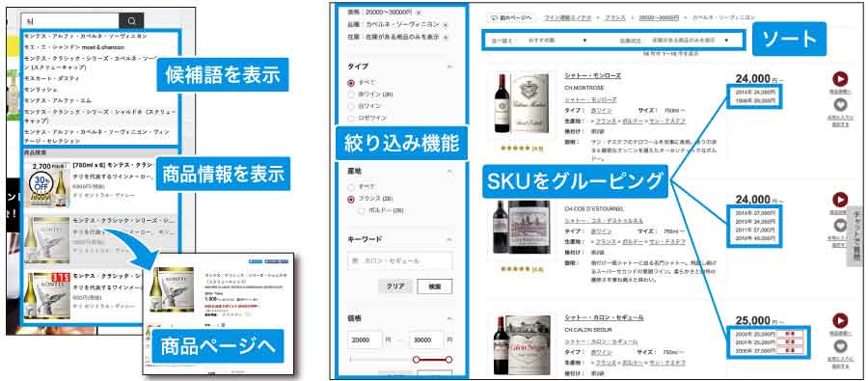Click red arrow icon for Calon Ségur
This screenshot has height=381, width=868.
[x=840, y=320]
